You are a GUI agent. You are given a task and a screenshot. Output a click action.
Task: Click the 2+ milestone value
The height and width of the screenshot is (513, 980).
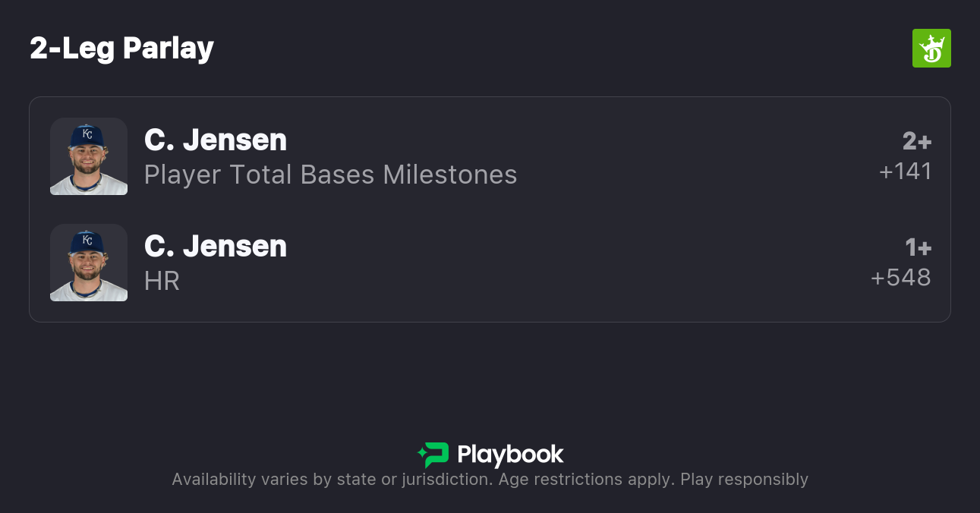point(916,141)
